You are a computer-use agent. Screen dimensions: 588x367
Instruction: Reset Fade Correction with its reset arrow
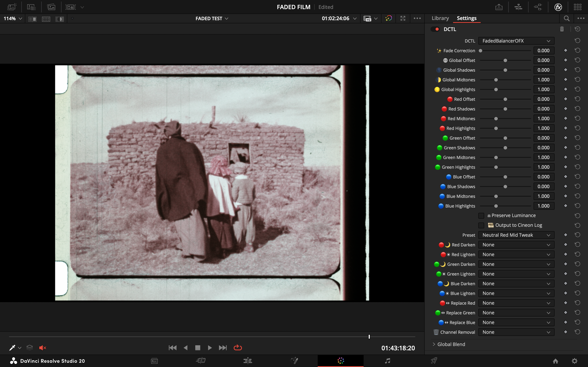577,50
